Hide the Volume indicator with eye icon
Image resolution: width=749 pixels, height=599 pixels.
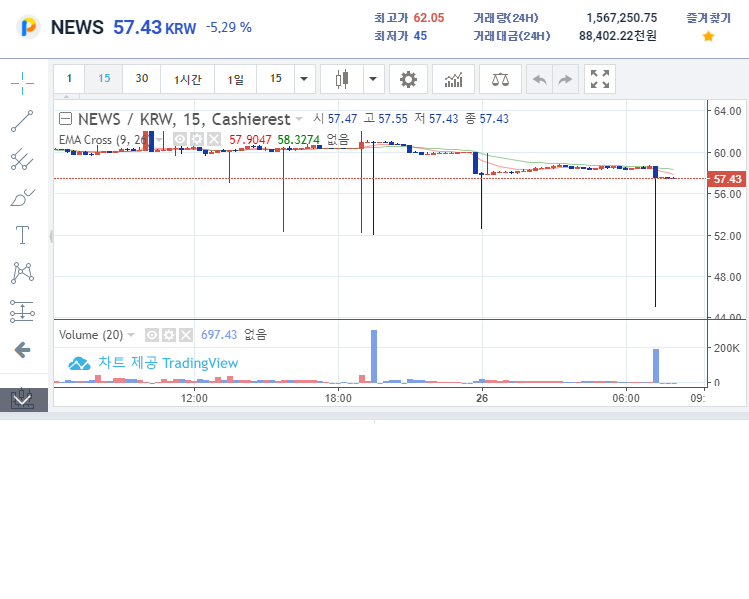tap(152, 335)
